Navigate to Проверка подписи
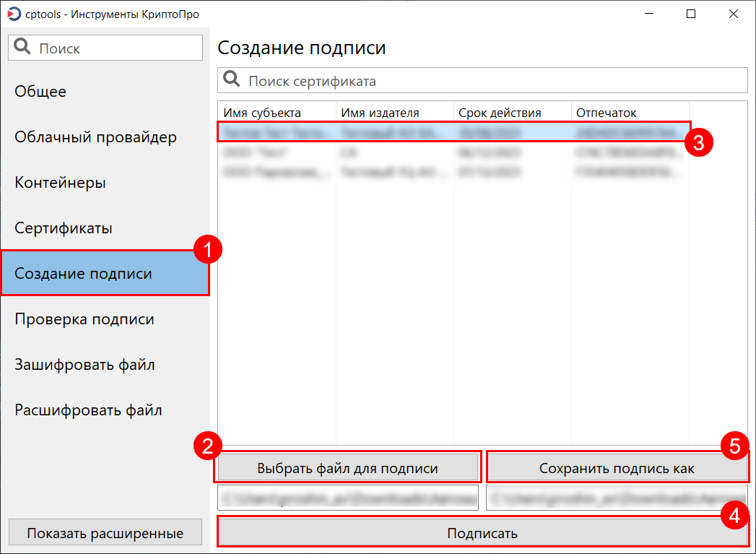The width and height of the screenshot is (756, 554). (84, 319)
